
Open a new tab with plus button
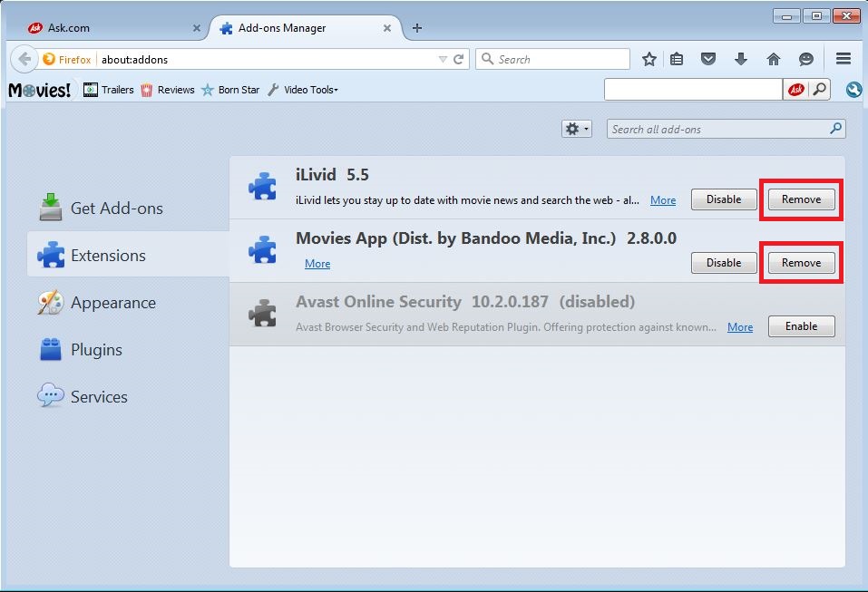417,28
